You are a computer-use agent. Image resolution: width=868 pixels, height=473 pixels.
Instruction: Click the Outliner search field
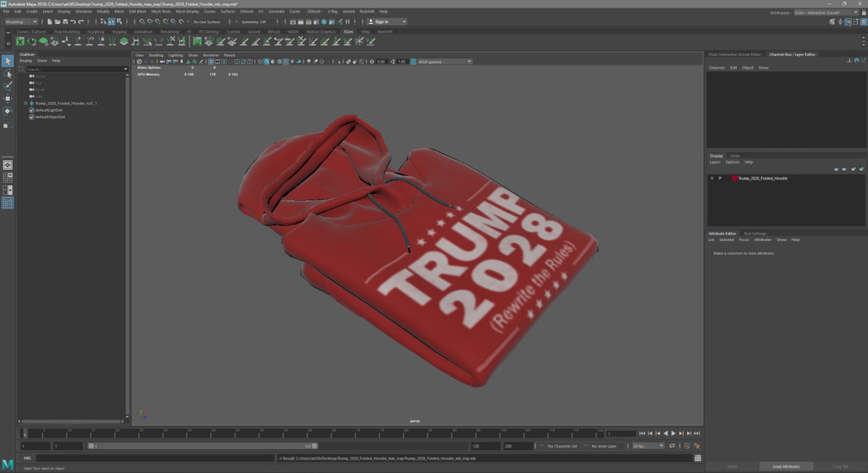point(74,69)
